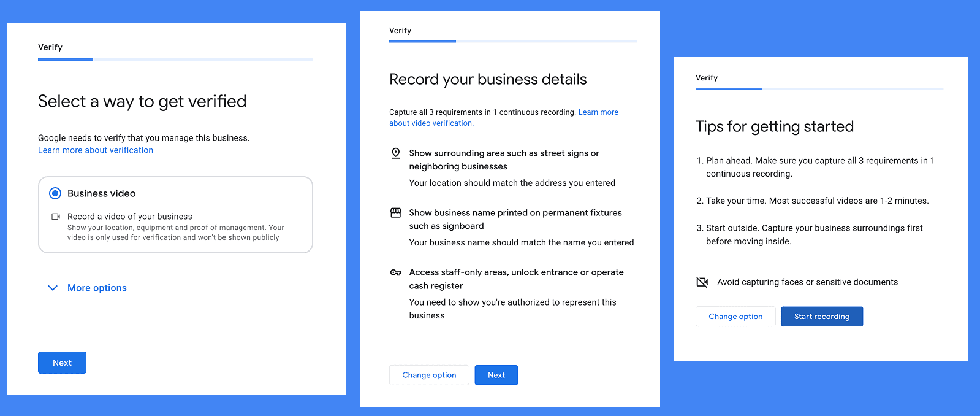
Task: Open Learn more about verification link
Action: click(x=96, y=150)
